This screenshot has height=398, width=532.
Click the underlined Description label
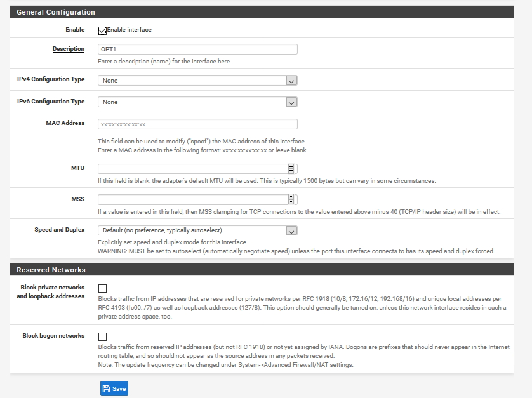[x=68, y=49]
